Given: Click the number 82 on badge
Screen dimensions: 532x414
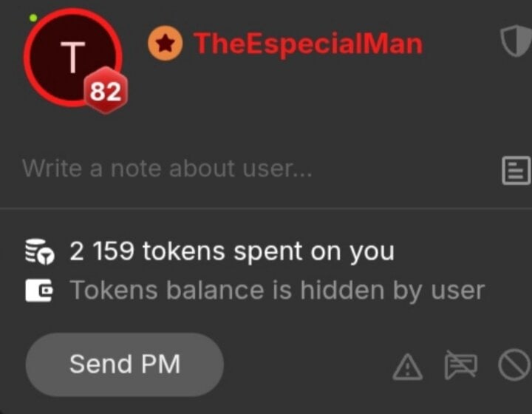Looking at the screenshot, I should click(106, 92).
